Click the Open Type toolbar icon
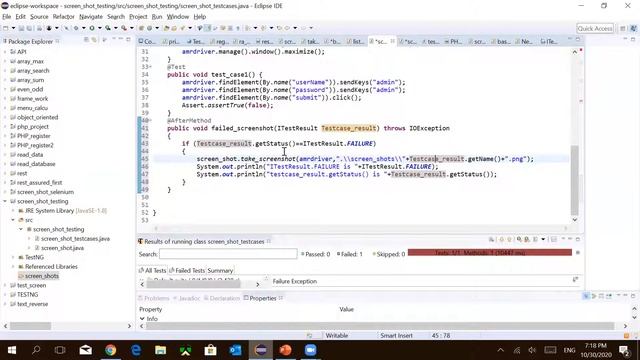 click(x=166, y=28)
